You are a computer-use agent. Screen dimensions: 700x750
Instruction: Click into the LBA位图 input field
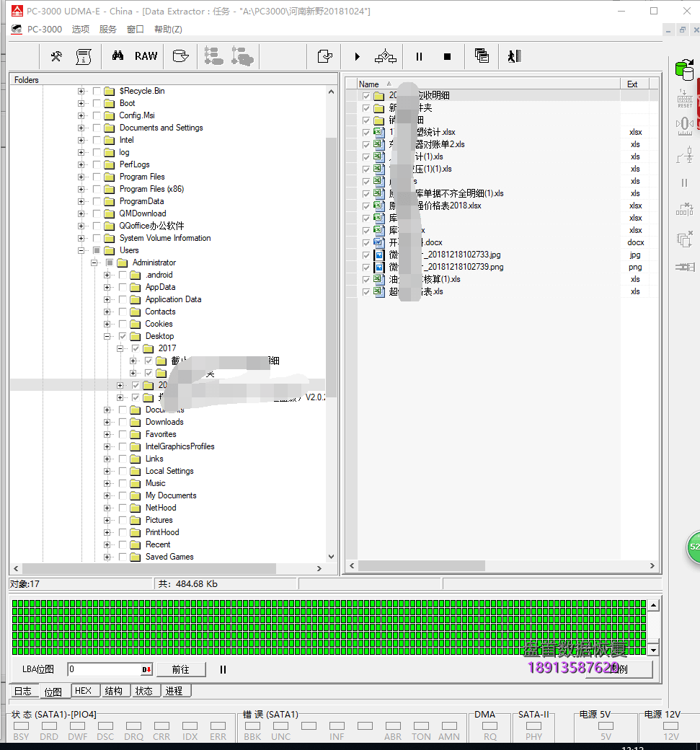point(105,670)
